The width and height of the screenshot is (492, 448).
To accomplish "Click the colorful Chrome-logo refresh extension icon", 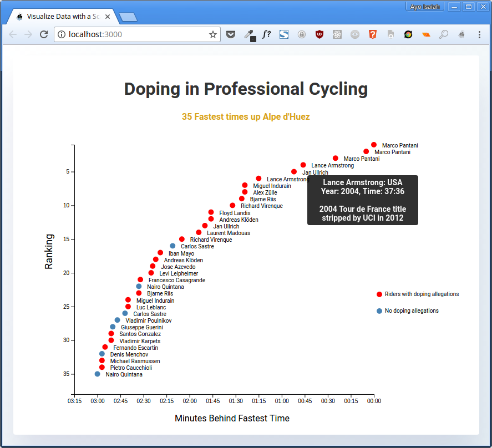I will 408,34.
